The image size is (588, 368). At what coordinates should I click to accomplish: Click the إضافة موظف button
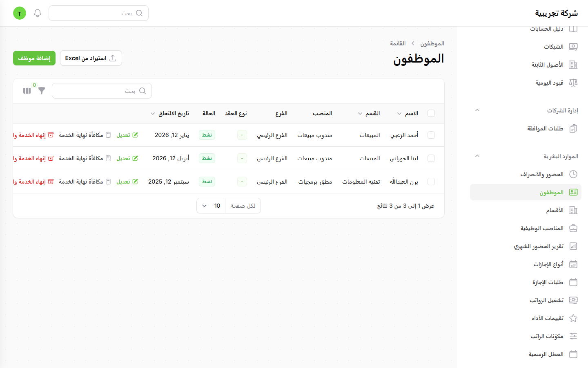(34, 58)
